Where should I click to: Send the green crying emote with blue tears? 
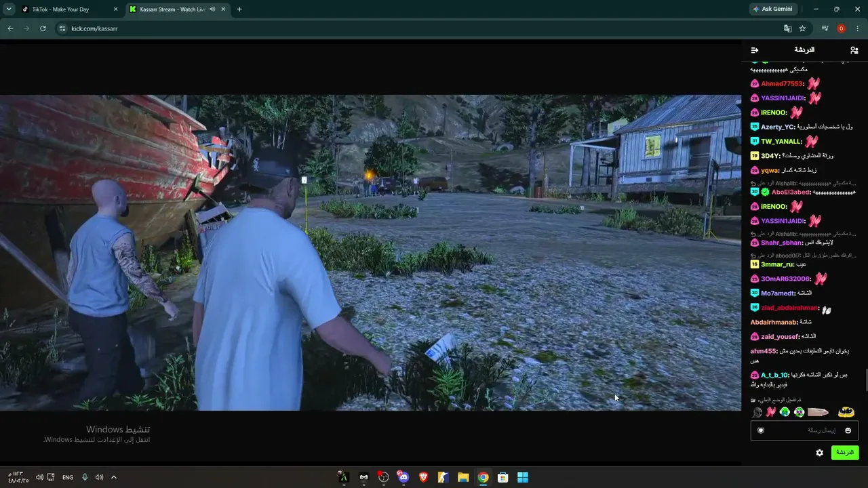(785, 411)
